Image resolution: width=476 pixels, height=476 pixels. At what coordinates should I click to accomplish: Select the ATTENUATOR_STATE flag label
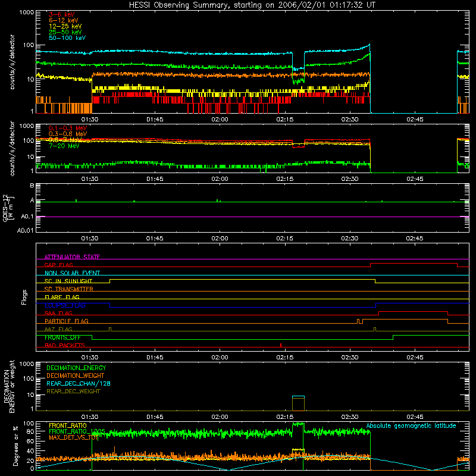tap(72, 257)
